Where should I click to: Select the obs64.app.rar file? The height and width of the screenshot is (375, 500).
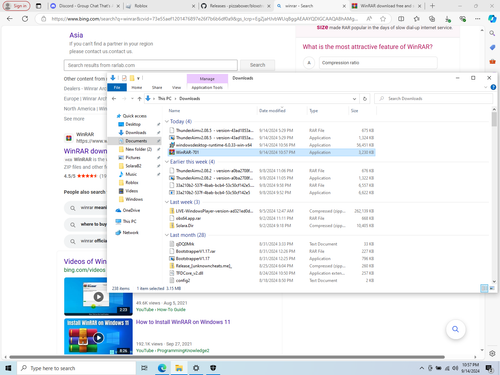pyautogui.click(x=188, y=218)
